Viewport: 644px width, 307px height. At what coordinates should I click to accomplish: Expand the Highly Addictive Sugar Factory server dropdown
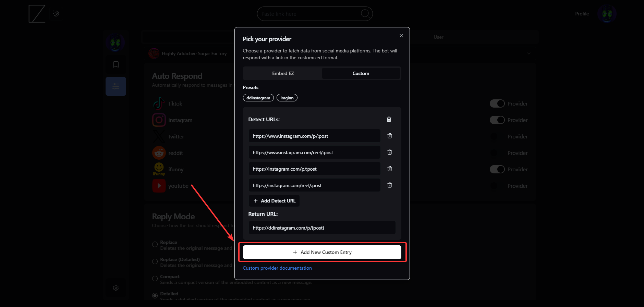tap(528, 53)
